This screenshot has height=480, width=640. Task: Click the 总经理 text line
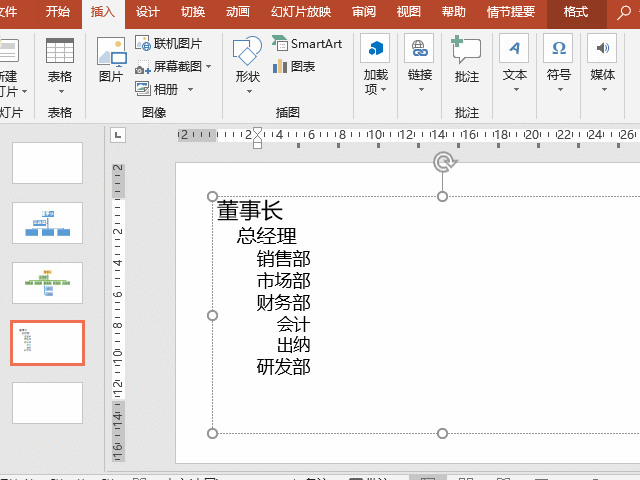point(267,236)
